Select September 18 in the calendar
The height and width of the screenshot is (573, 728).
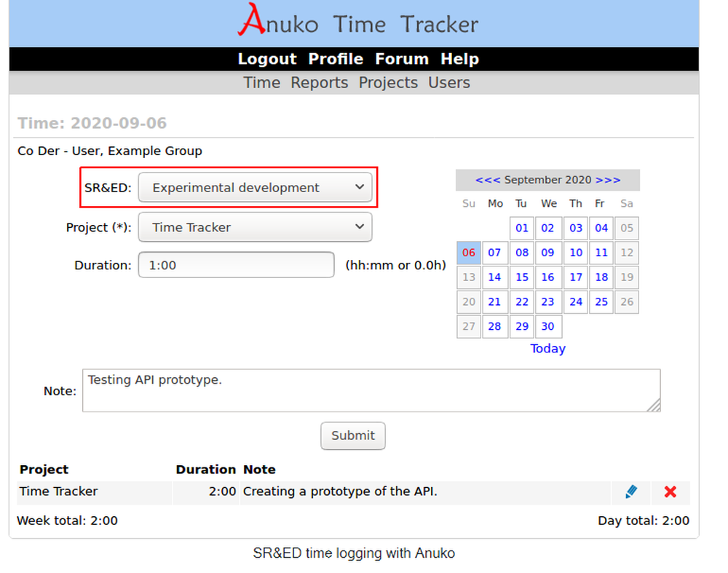tap(601, 277)
